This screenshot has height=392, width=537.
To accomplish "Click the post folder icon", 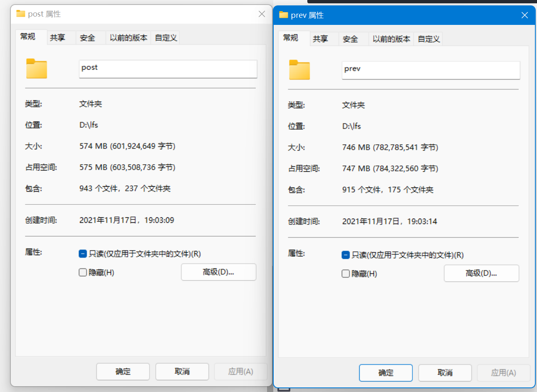I will [37, 69].
